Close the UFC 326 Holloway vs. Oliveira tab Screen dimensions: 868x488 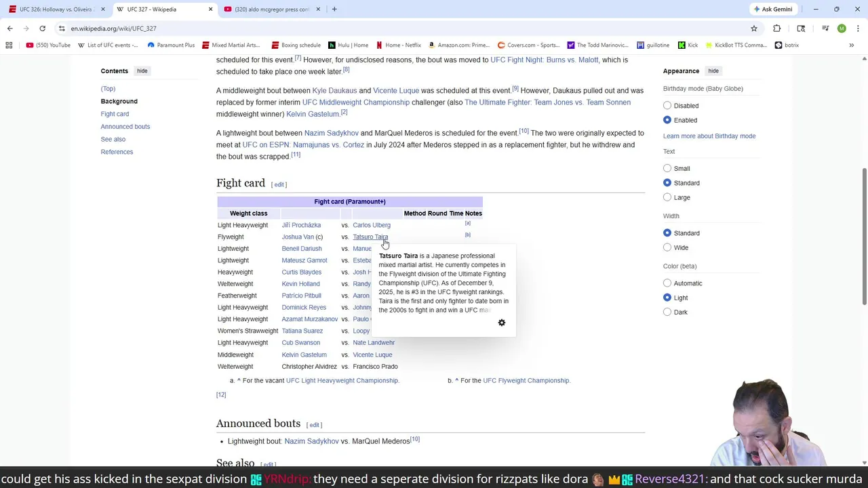103,9
